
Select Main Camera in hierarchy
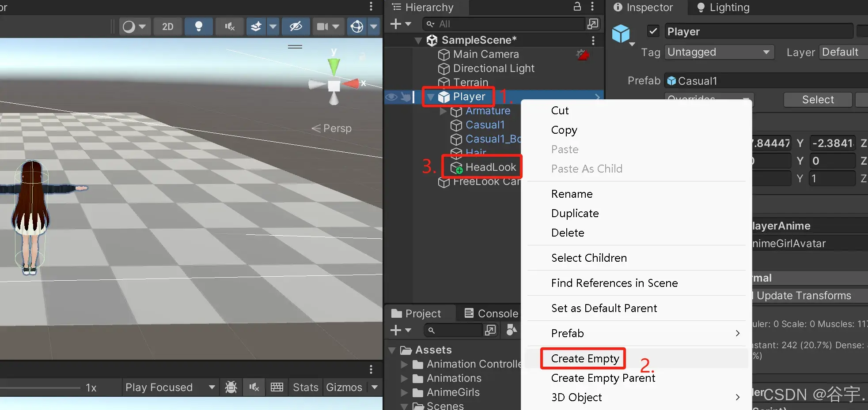[x=486, y=54]
